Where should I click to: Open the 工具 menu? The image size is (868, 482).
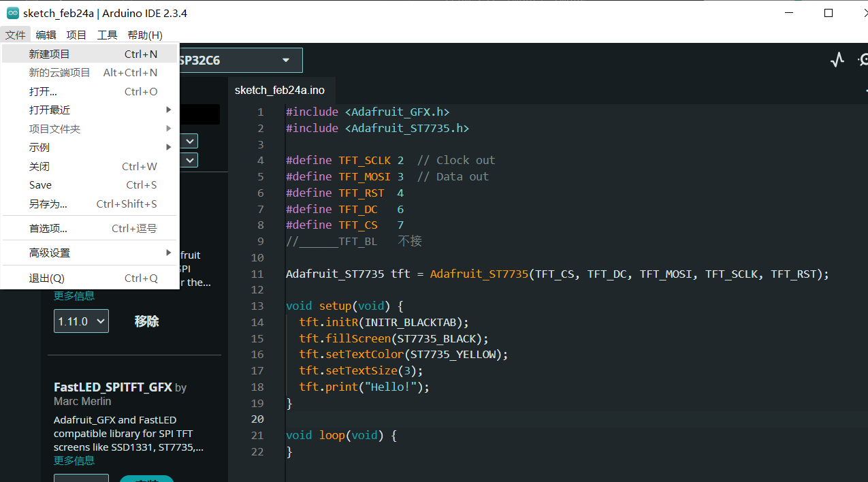(107, 35)
